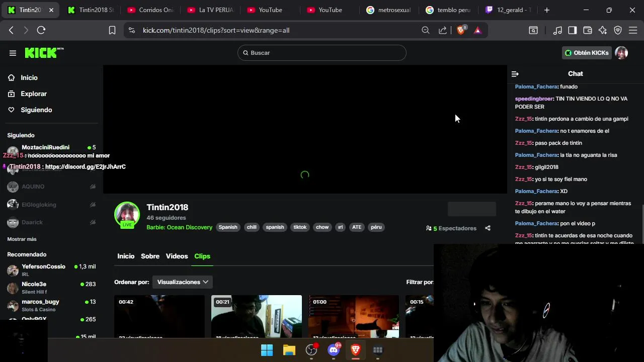644x362 pixels.
Task: Open Explorar in sidebar
Action: 34,94
